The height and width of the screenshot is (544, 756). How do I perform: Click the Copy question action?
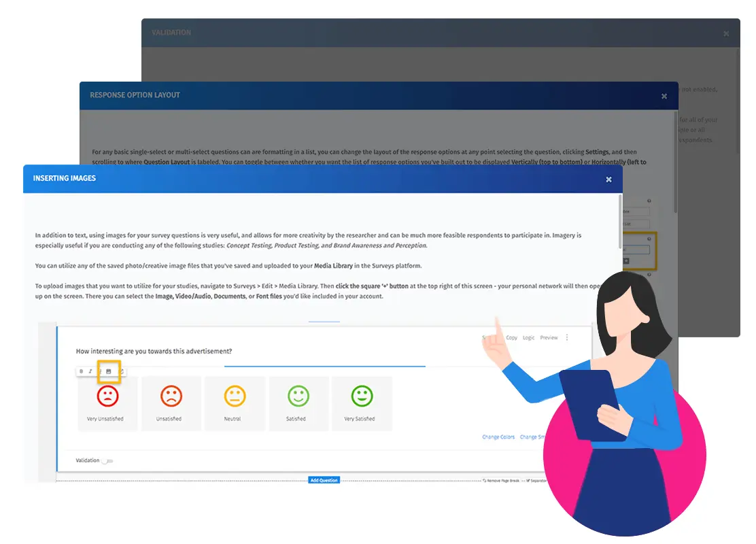pyautogui.click(x=511, y=337)
